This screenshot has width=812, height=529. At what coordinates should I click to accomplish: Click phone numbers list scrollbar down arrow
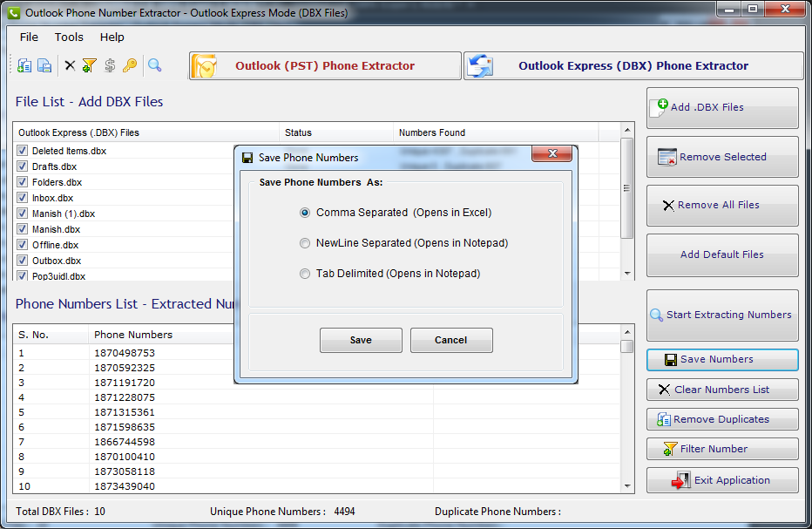[627, 486]
